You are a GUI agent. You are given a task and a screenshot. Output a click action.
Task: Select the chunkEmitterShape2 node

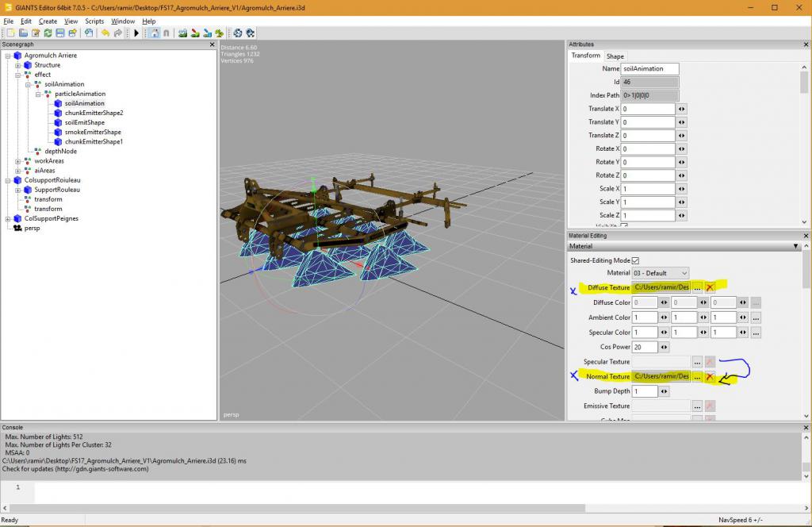[94, 113]
